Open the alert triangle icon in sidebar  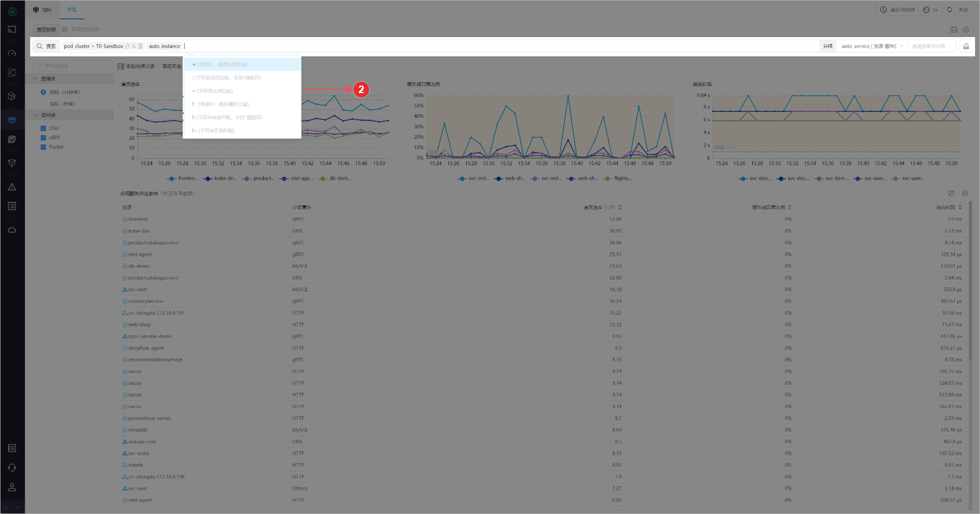(12, 187)
